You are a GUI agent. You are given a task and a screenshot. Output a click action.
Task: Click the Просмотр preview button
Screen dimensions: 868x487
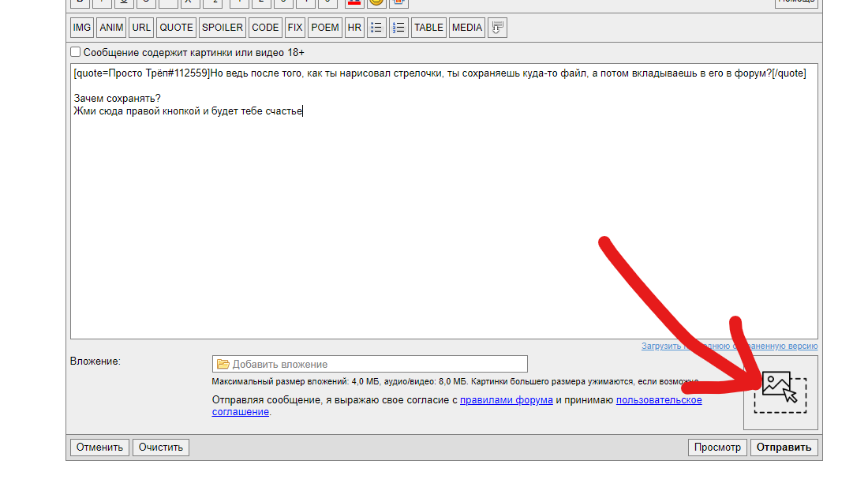pyautogui.click(x=717, y=448)
